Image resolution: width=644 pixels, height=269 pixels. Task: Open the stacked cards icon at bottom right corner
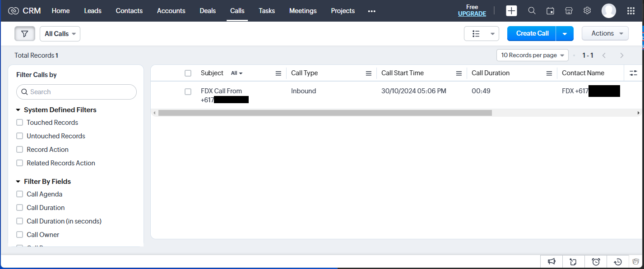636,262
